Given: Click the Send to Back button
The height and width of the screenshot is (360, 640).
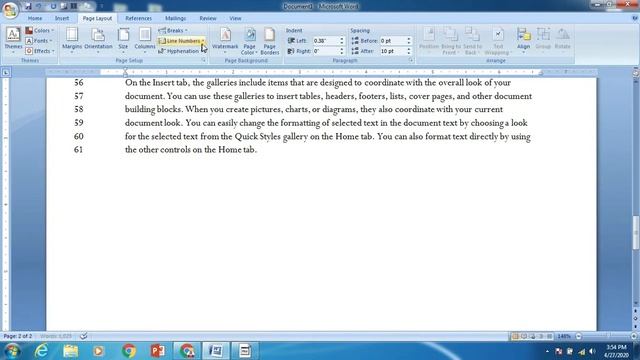Looking at the screenshot, I should click(472, 40).
